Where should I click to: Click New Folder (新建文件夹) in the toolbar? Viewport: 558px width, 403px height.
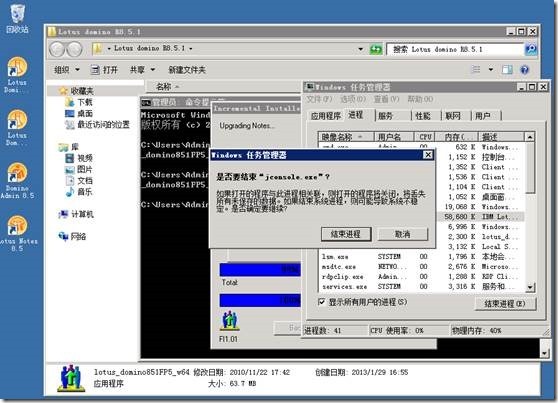(x=187, y=70)
